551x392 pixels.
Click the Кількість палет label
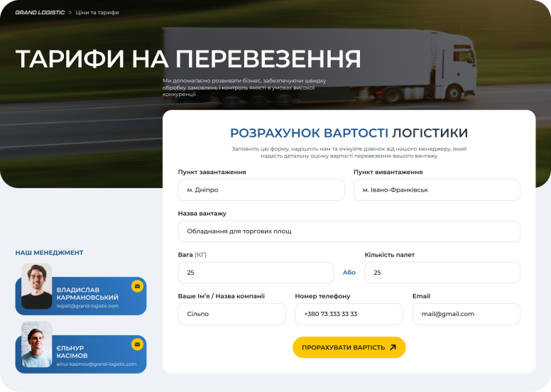[389, 255]
